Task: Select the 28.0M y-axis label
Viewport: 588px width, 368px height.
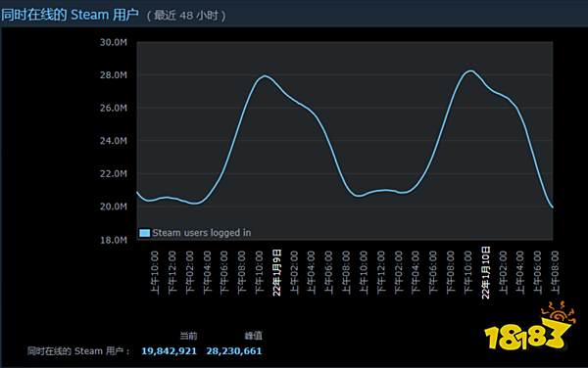Action: pyautogui.click(x=114, y=75)
